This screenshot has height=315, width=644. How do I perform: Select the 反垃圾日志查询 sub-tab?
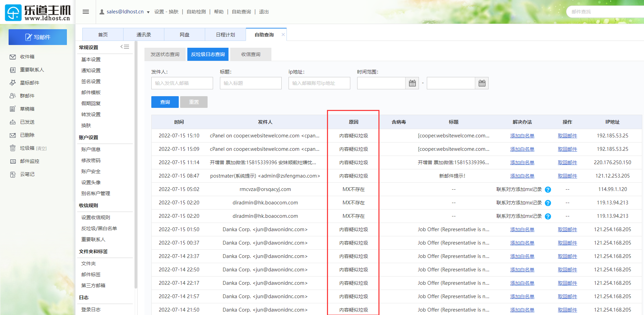pyautogui.click(x=208, y=54)
